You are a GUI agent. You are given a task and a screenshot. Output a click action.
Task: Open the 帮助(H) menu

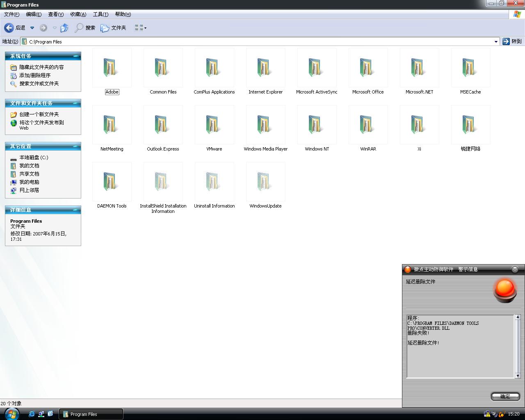(x=123, y=14)
